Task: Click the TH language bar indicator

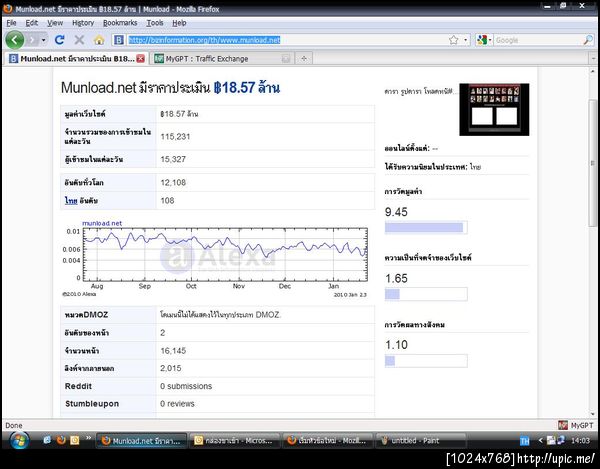Action: tap(525, 441)
